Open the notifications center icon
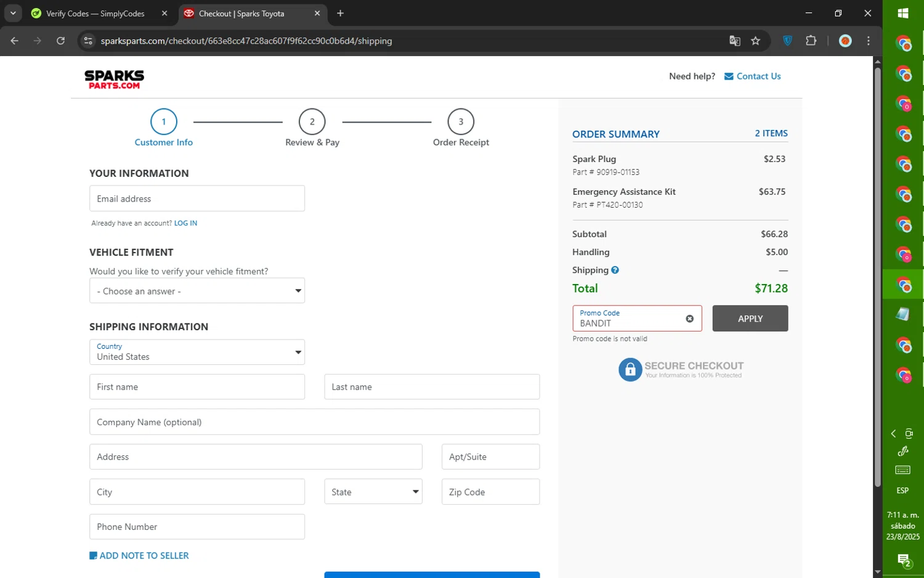The width and height of the screenshot is (924, 578). (904, 561)
